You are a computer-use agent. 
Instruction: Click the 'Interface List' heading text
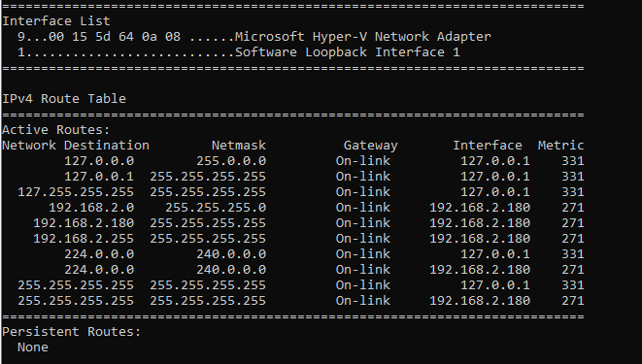tap(56, 20)
